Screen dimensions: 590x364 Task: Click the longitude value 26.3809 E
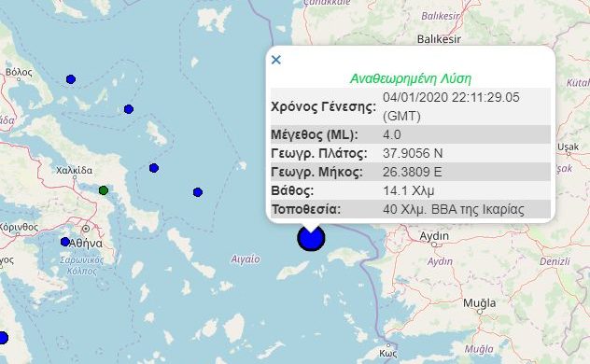click(x=413, y=172)
